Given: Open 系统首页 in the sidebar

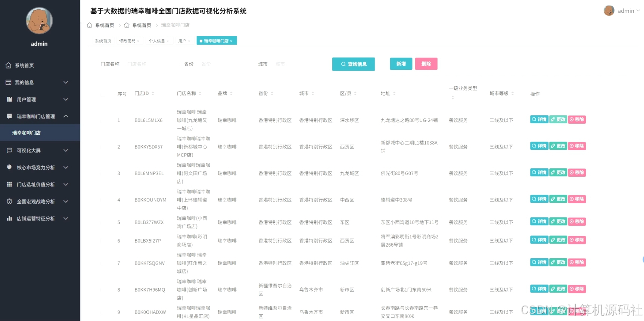Looking at the screenshot, I should [x=24, y=65].
